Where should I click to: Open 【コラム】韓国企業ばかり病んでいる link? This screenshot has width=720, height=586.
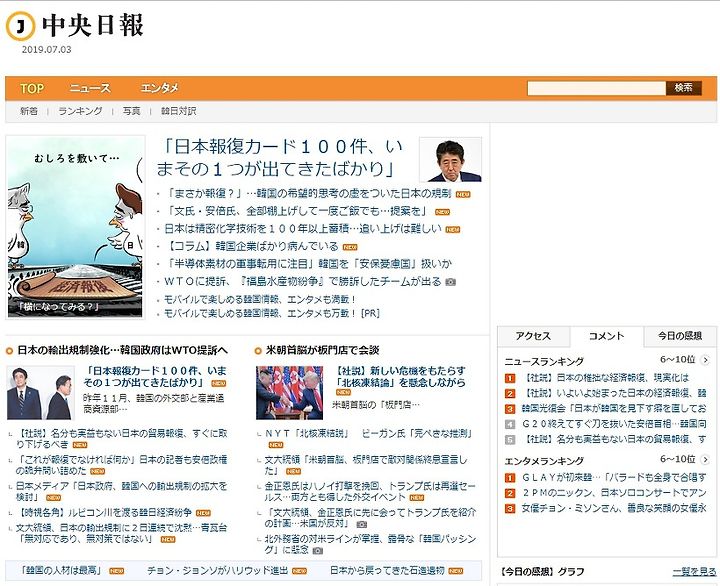click(251, 247)
